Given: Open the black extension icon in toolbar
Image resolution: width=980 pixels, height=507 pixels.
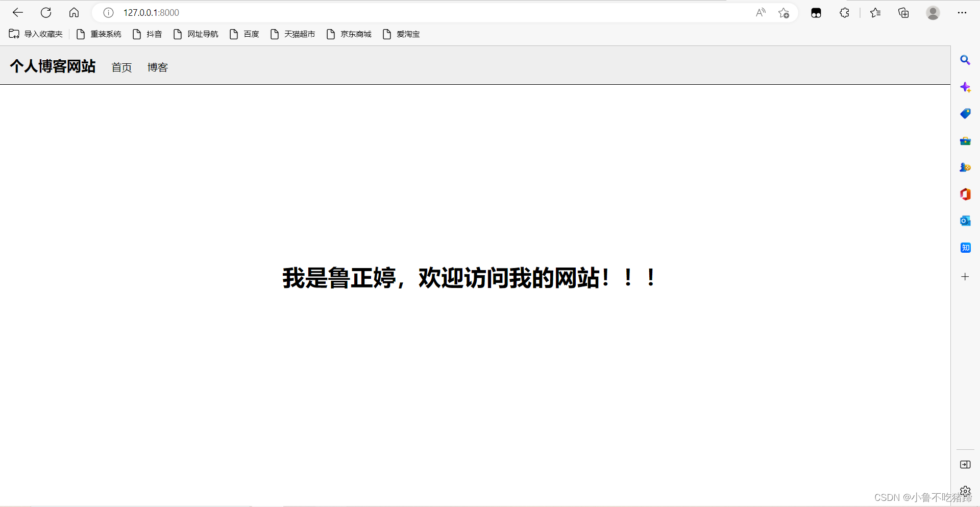Looking at the screenshot, I should pos(816,13).
